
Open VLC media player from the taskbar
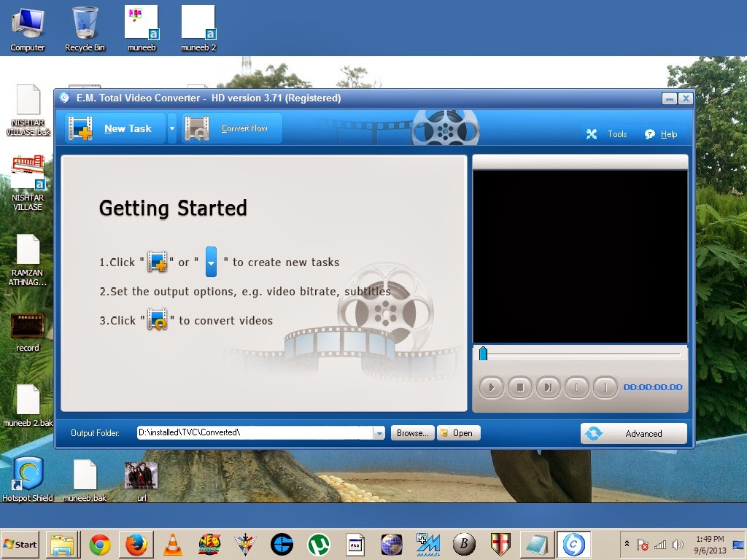point(172,545)
